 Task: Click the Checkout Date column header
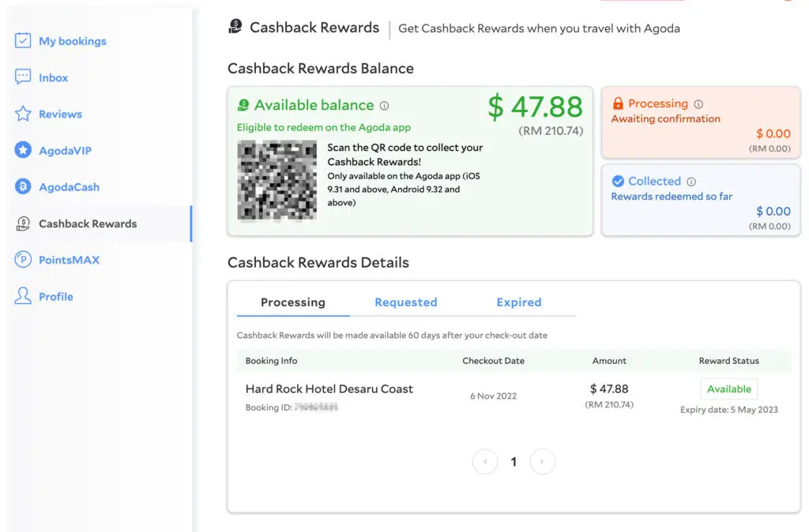click(x=493, y=361)
